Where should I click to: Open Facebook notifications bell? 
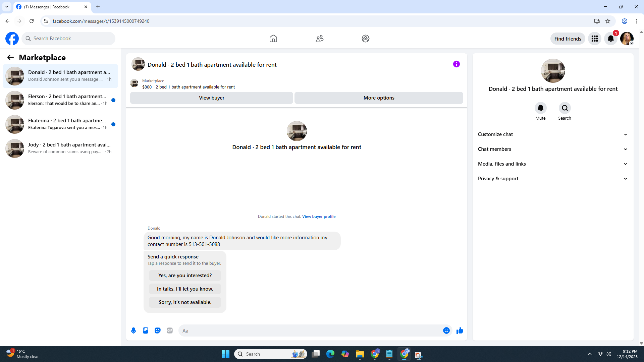click(610, 39)
